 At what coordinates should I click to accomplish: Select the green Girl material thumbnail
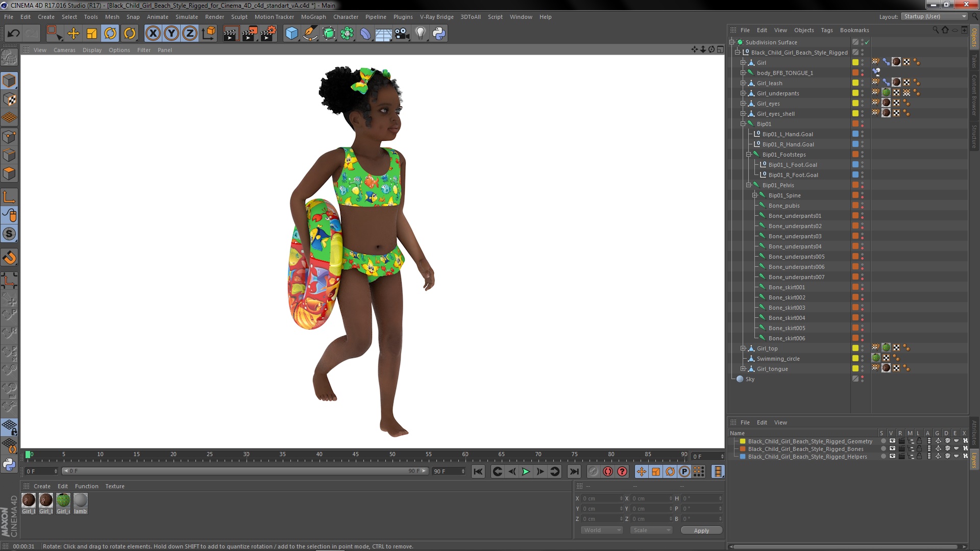[63, 500]
